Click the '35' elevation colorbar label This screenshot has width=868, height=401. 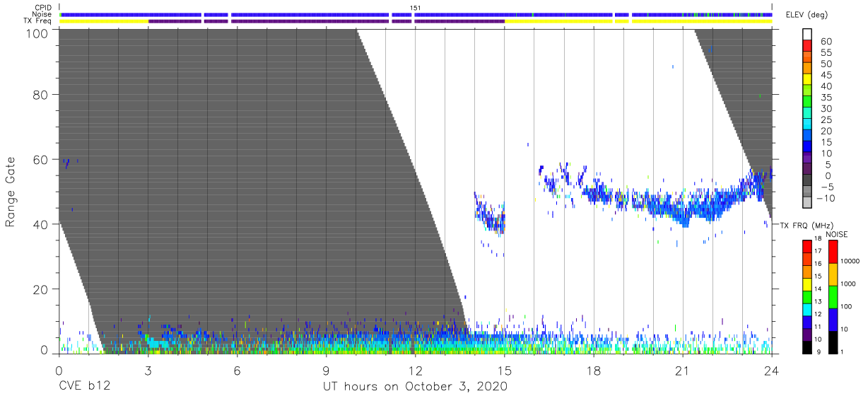(826, 98)
